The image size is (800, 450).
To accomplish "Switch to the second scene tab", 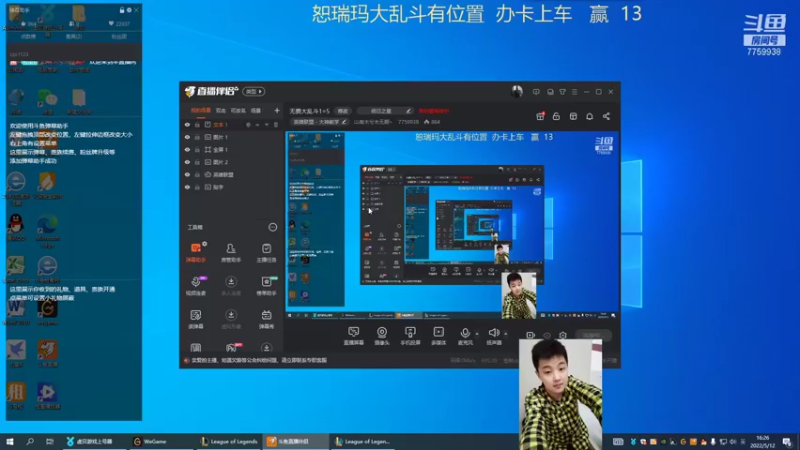I will click(220, 110).
